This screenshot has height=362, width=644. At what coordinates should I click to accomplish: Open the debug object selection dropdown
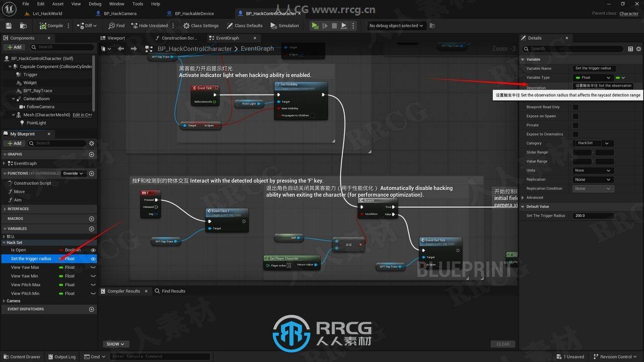[x=396, y=26]
